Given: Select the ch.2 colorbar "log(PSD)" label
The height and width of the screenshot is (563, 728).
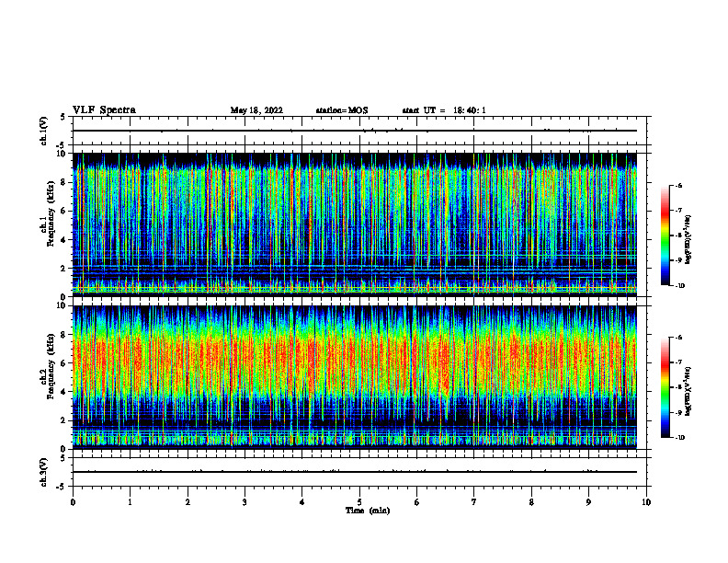Looking at the screenshot, I should 688,392.
